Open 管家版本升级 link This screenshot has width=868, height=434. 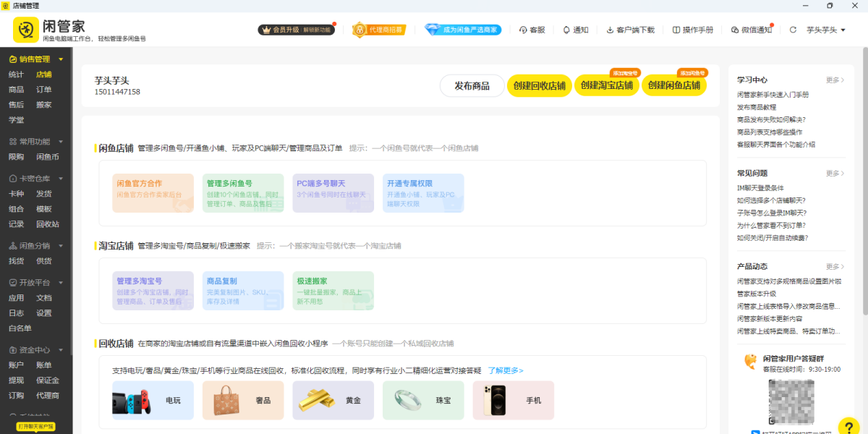point(757,294)
